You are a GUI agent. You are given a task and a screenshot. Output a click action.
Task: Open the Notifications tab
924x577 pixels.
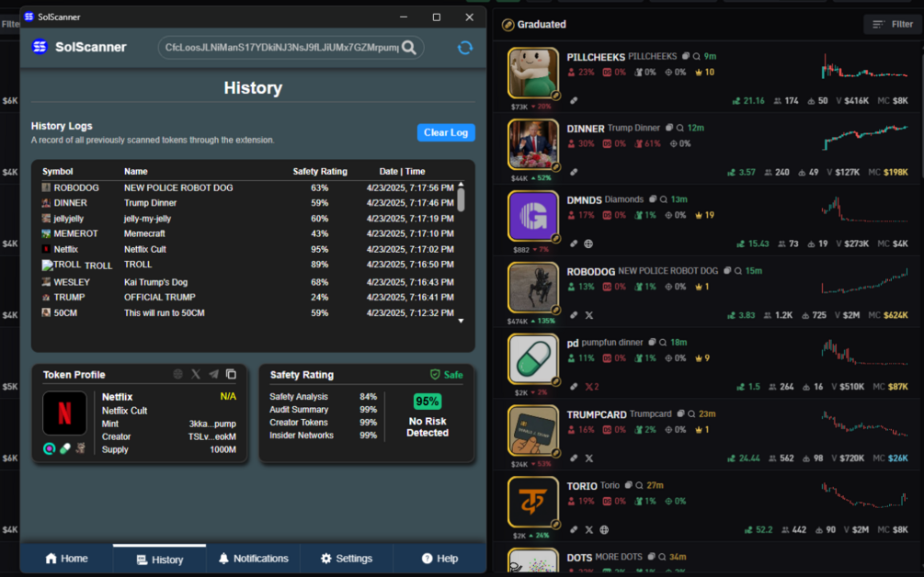click(x=254, y=558)
